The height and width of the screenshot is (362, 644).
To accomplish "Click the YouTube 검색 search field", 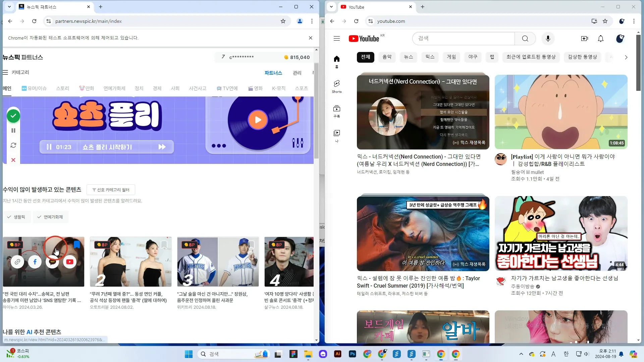I will [463, 39].
